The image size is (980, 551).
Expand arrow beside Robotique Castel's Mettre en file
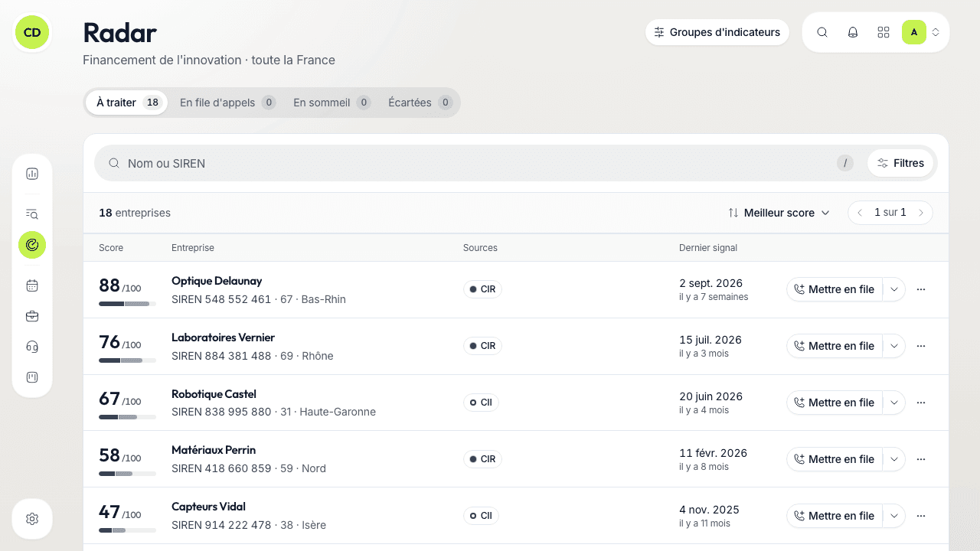tap(894, 403)
